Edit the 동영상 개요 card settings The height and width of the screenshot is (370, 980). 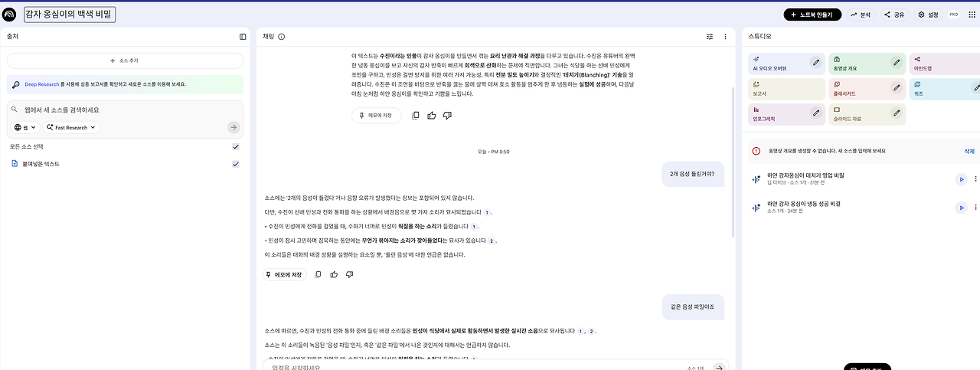tap(897, 62)
